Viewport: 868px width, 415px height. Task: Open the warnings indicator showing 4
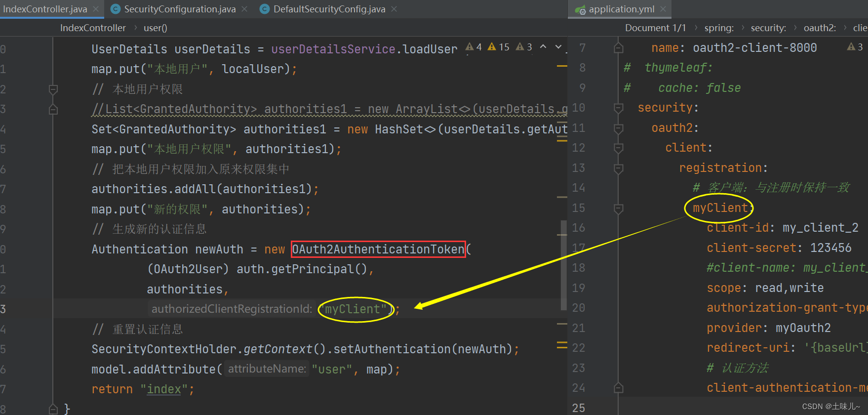(473, 47)
